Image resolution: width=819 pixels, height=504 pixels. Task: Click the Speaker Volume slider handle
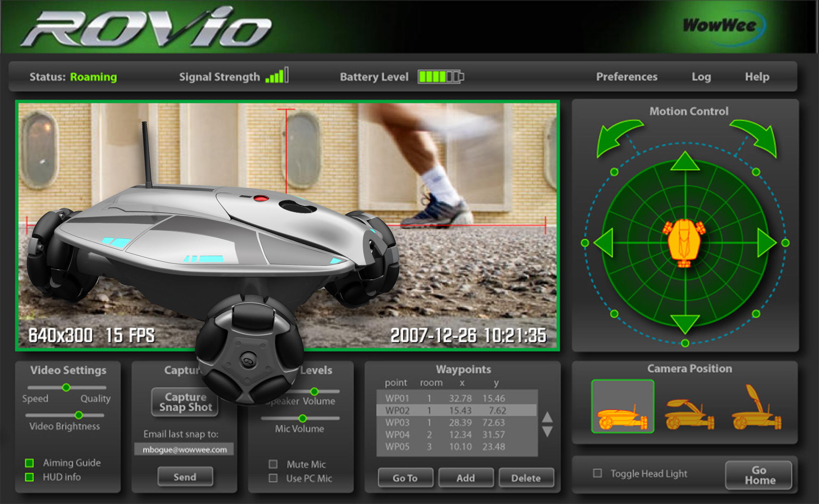click(314, 391)
